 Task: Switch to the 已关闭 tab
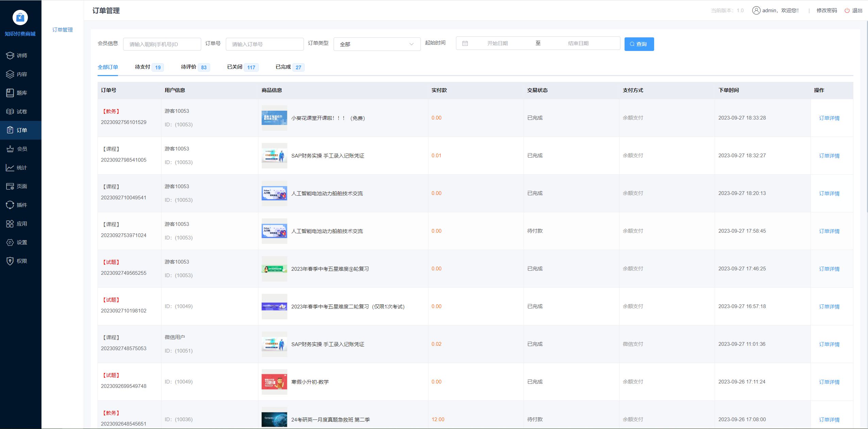(235, 67)
